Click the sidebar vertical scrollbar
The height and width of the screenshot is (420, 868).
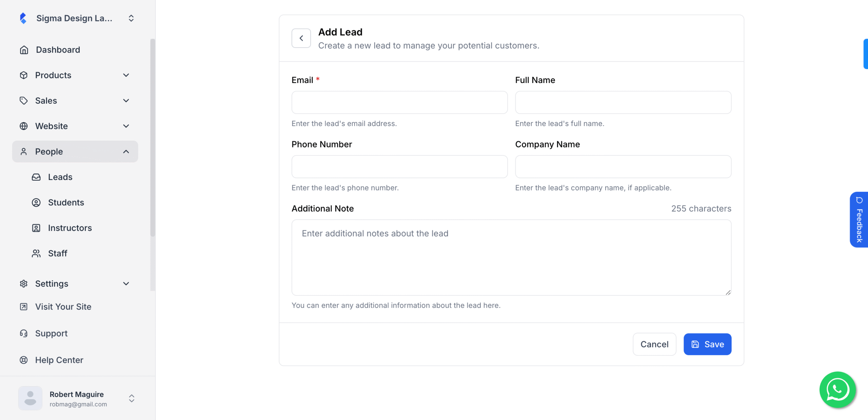tap(153, 137)
